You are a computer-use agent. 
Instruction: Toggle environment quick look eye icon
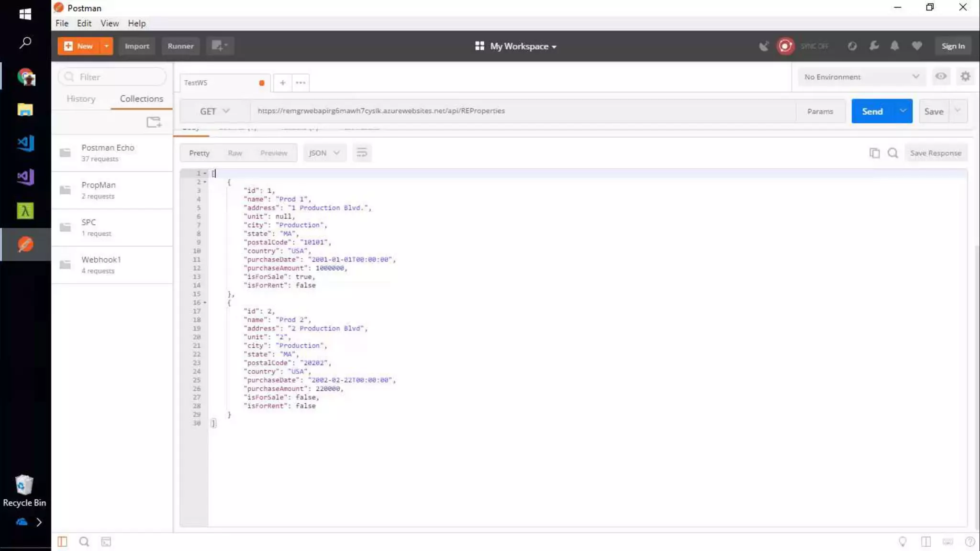941,77
